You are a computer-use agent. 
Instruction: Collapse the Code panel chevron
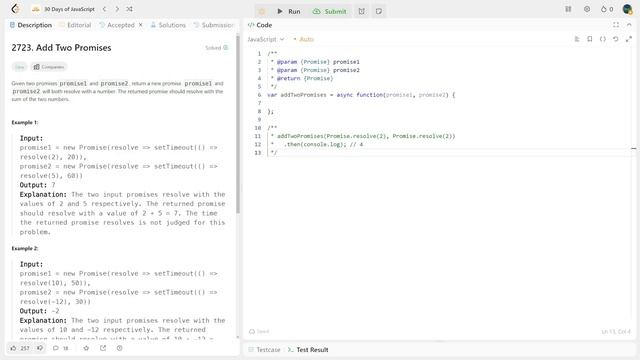click(629, 25)
